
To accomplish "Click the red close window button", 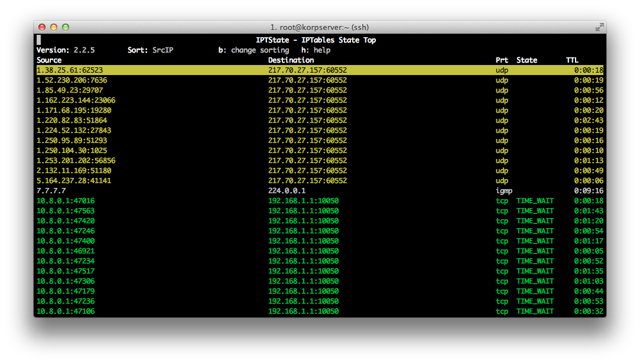I will (42, 27).
